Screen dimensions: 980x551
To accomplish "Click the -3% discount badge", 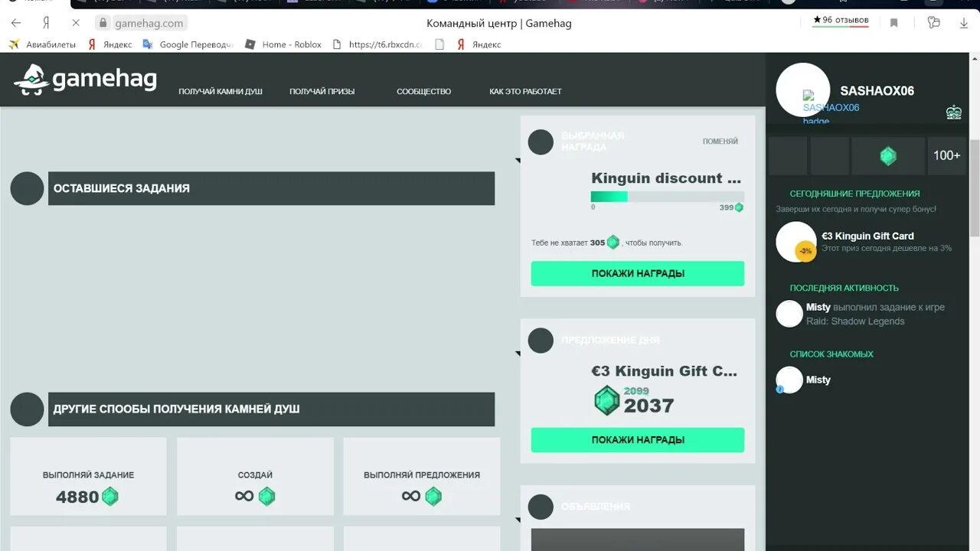I will 805,251.
